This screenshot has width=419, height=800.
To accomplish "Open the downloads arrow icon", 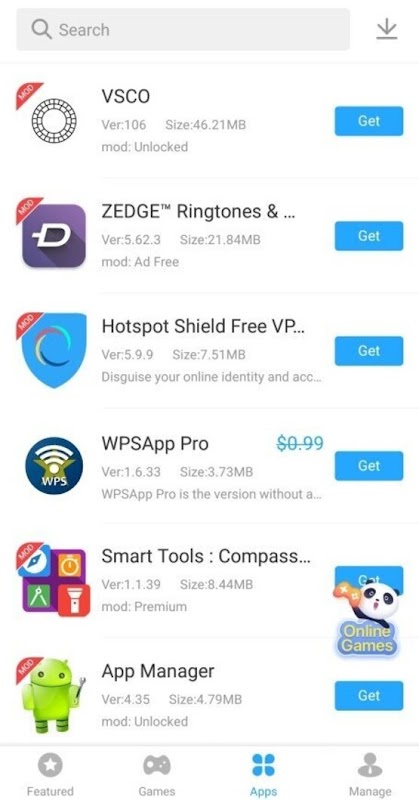I will [x=386, y=29].
